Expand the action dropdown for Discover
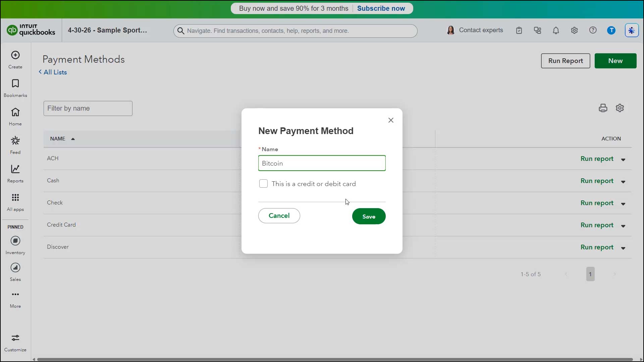644x362 pixels. (x=623, y=248)
